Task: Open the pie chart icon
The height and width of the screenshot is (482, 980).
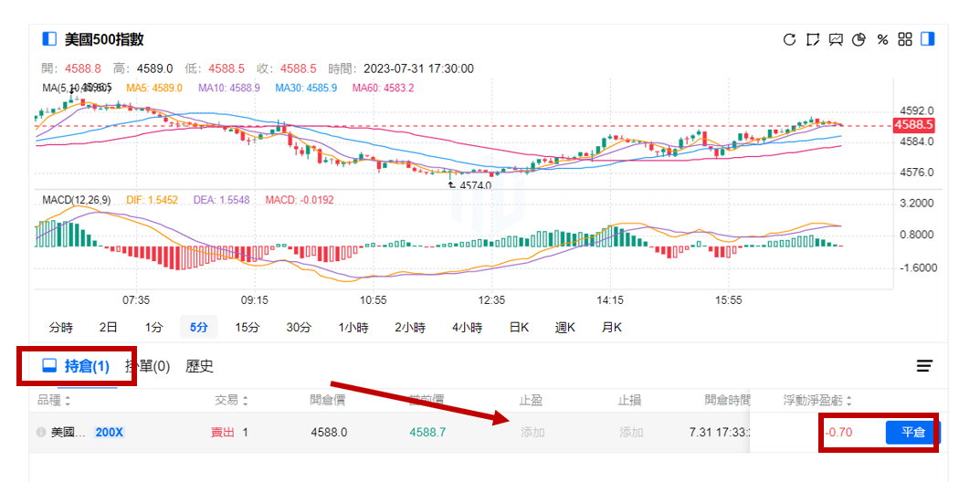Action: (859, 39)
